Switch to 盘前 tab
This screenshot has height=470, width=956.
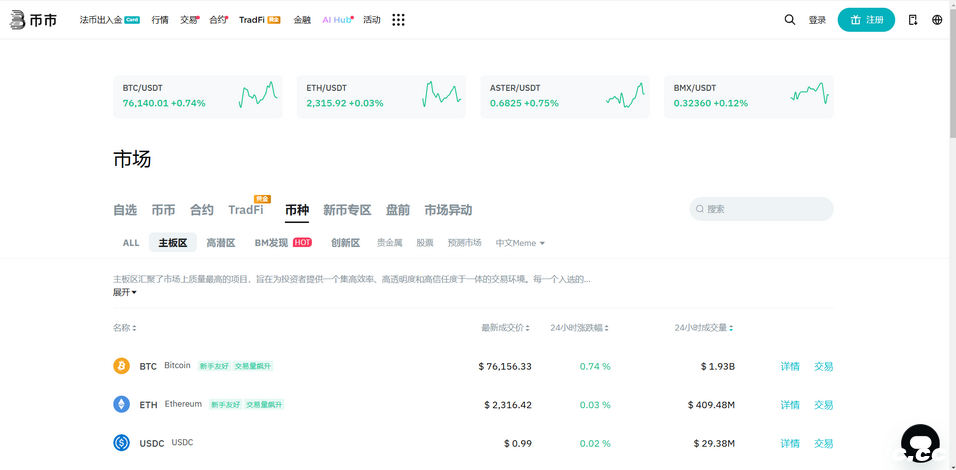(x=398, y=210)
